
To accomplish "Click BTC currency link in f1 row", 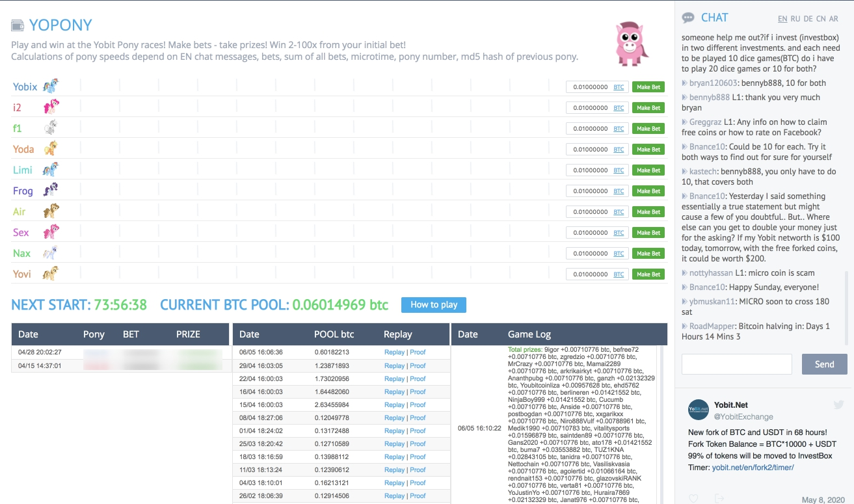I will click(619, 129).
